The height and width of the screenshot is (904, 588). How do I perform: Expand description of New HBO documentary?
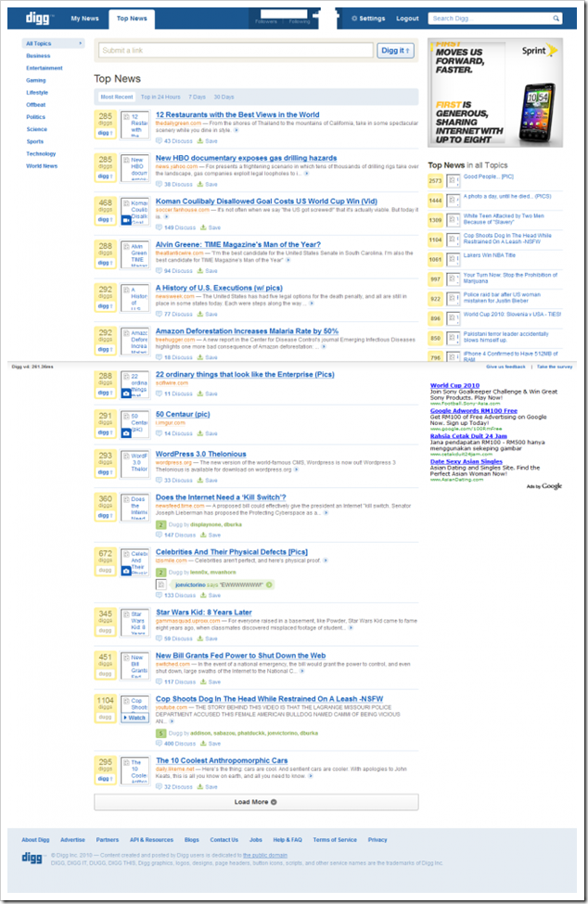306,174
